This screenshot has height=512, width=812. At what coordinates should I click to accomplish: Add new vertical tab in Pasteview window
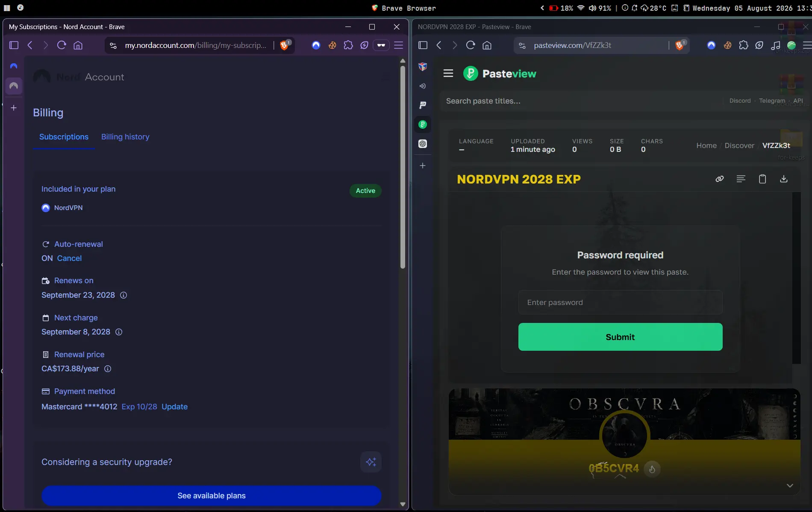tap(423, 166)
